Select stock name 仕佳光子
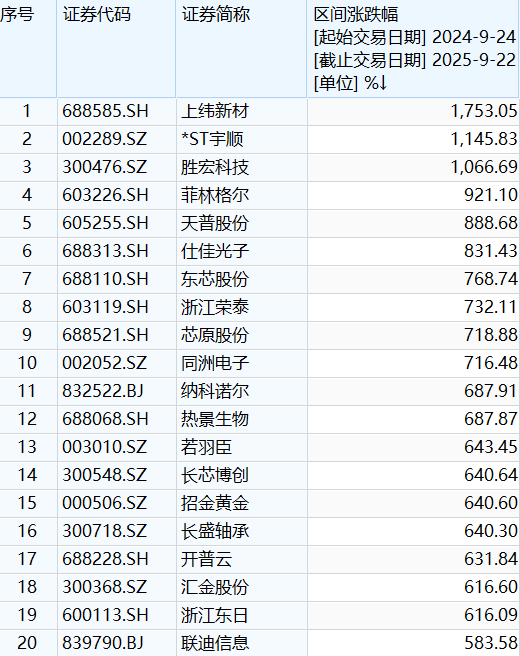This screenshot has height=656, width=520. 215,251
